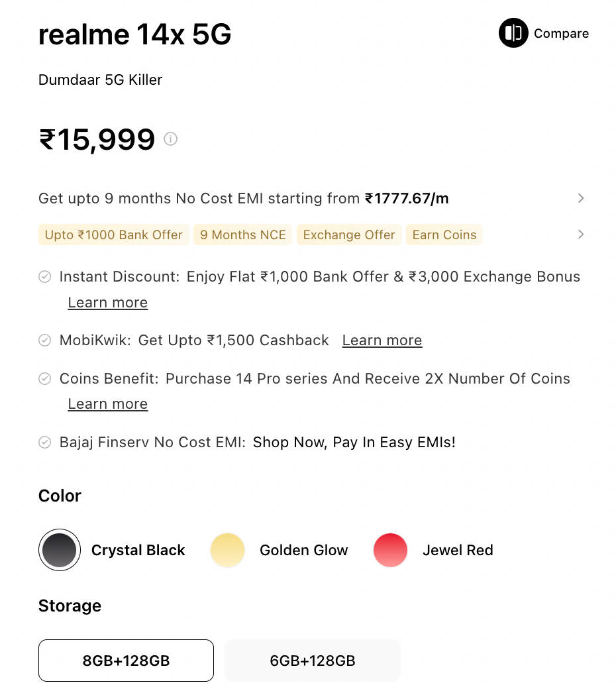Switch to 6GB+128GB storage variant
The height and width of the screenshot is (693, 616).
pyautogui.click(x=313, y=661)
